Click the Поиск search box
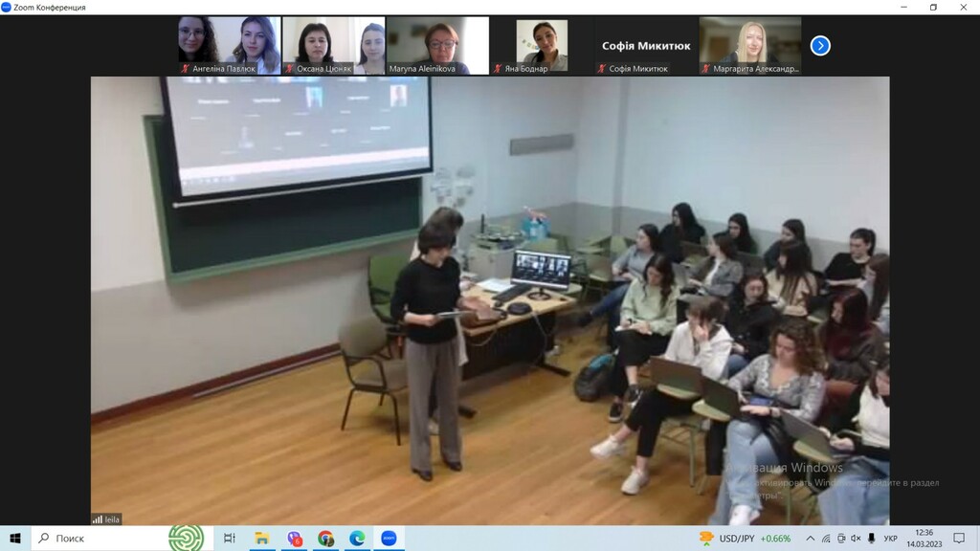The width and height of the screenshot is (980, 551). tap(96, 539)
